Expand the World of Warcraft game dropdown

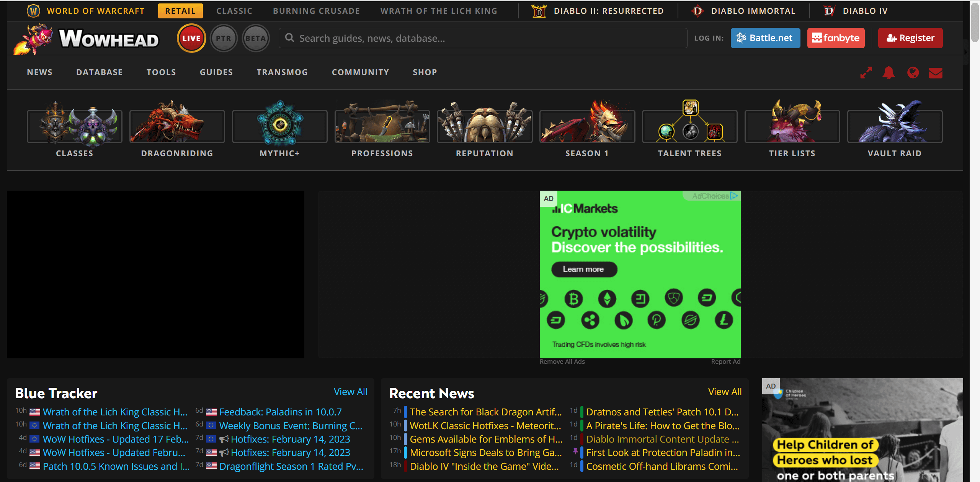96,11
